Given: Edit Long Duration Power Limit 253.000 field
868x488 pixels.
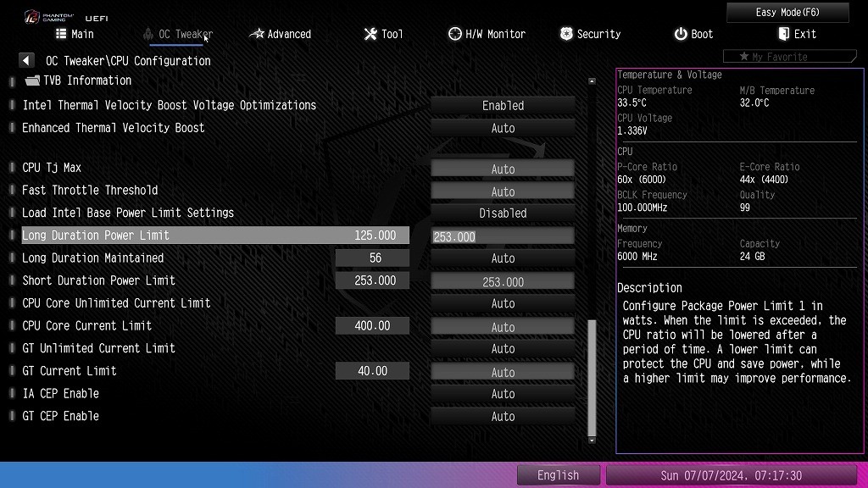Looking at the screenshot, I should pos(503,236).
